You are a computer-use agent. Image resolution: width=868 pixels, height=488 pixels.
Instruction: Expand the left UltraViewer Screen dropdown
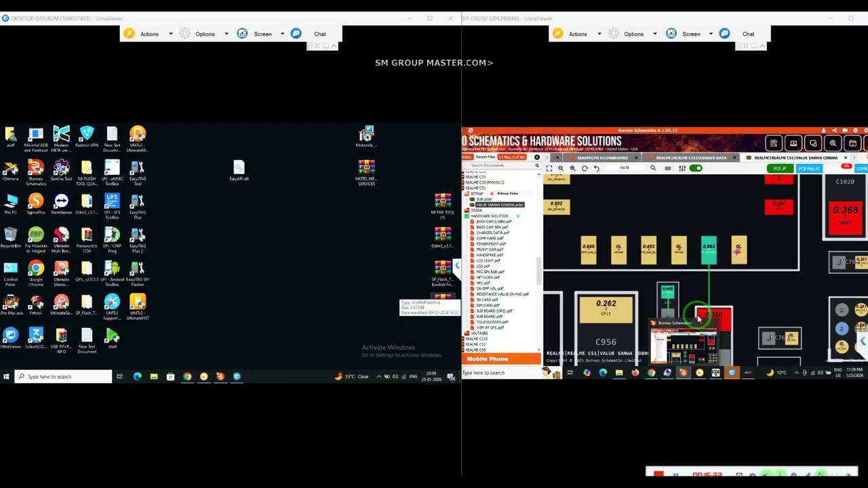click(x=284, y=34)
